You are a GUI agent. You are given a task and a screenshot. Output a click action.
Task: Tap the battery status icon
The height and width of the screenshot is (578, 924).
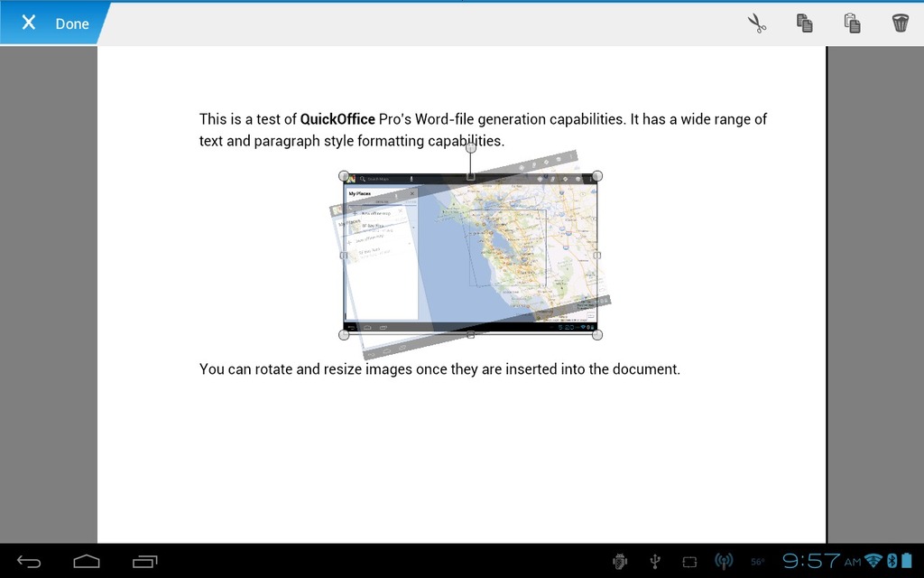906,561
